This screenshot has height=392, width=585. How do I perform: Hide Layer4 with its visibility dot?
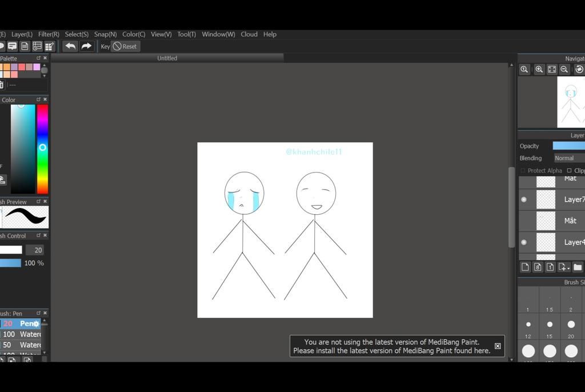524,242
